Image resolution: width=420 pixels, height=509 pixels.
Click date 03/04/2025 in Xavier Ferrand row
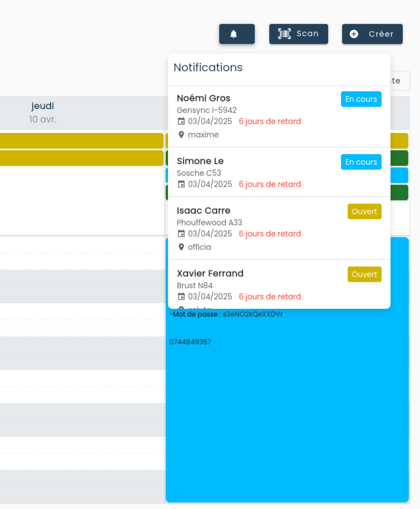click(210, 297)
